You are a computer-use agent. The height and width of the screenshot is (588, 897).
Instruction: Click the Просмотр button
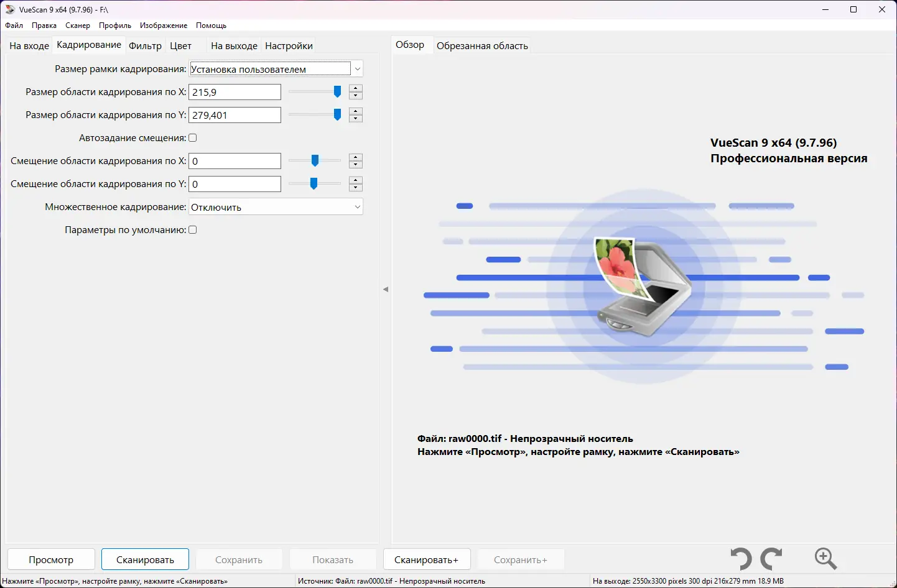[x=51, y=559]
